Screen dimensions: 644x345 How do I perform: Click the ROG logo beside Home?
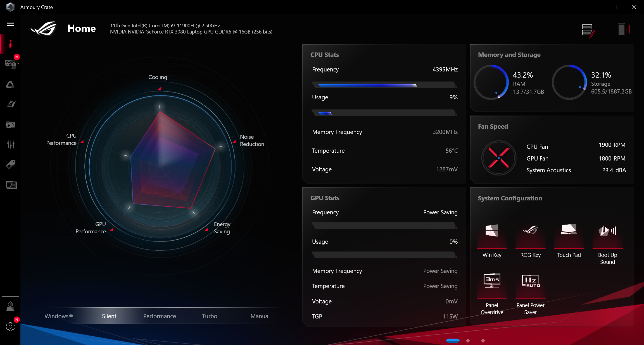(x=44, y=28)
